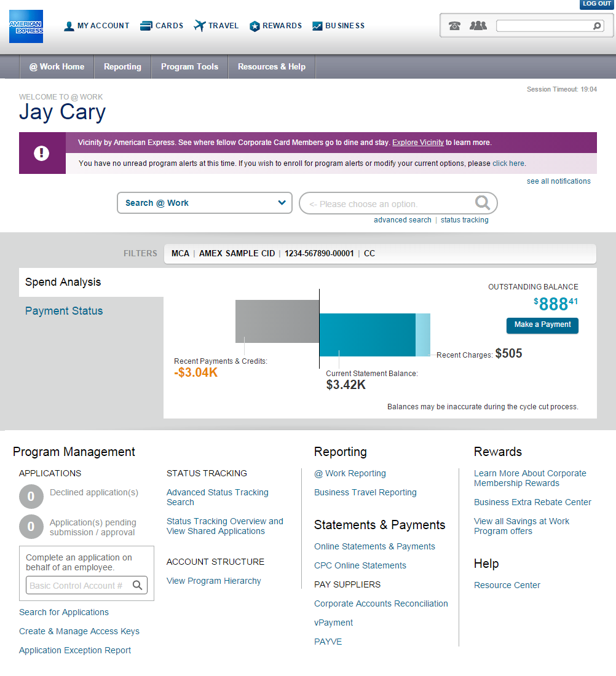Click the 'click here' program alerts link
The image size is (616, 676).
click(x=508, y=163)
